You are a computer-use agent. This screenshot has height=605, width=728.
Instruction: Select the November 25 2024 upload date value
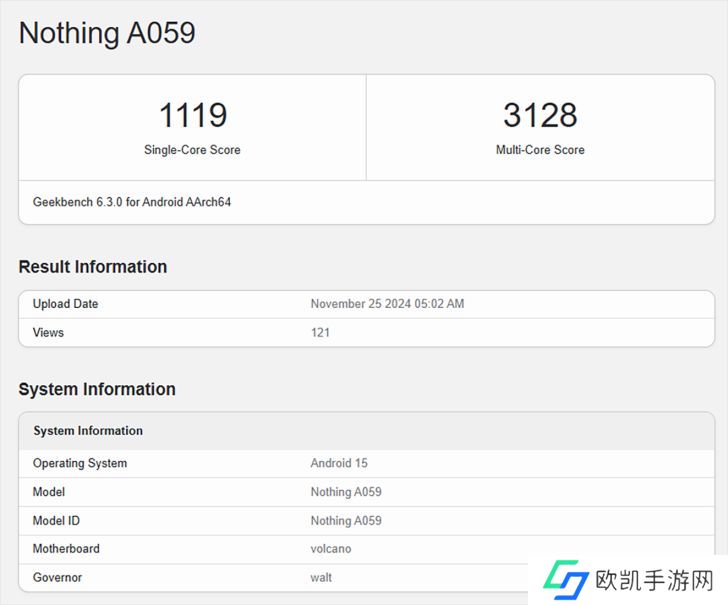point(387,304)
